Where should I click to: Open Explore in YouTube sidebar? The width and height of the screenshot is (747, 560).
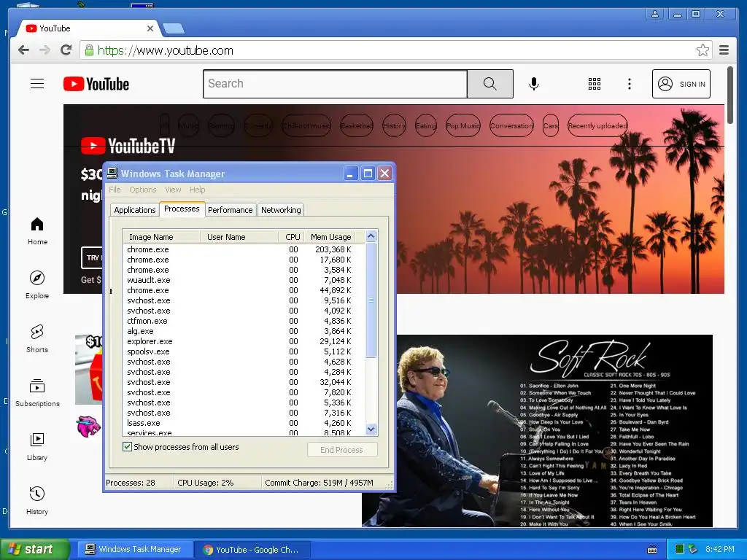37,285
